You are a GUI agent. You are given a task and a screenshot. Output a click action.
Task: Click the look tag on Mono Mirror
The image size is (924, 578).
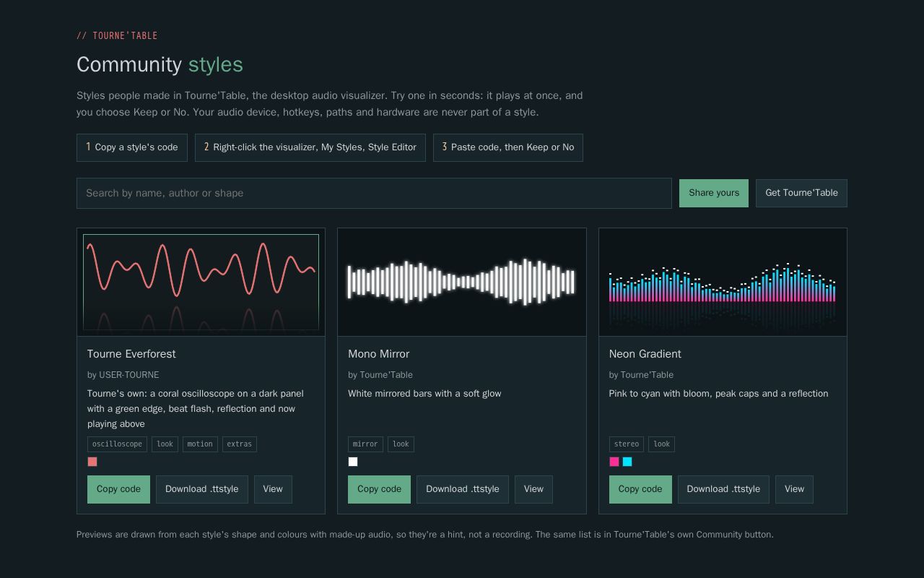point(401,444)
